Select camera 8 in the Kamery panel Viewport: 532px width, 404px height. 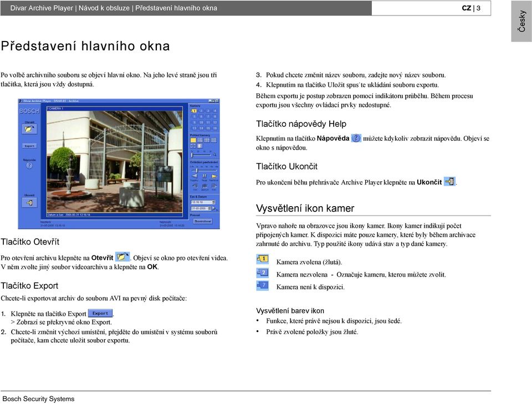[215, 116]
